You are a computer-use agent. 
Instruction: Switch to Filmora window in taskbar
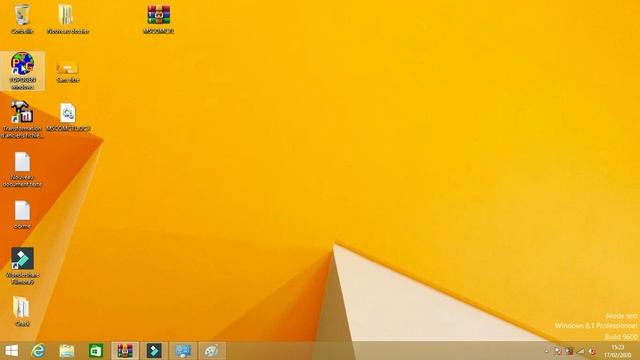pos(154,351)
